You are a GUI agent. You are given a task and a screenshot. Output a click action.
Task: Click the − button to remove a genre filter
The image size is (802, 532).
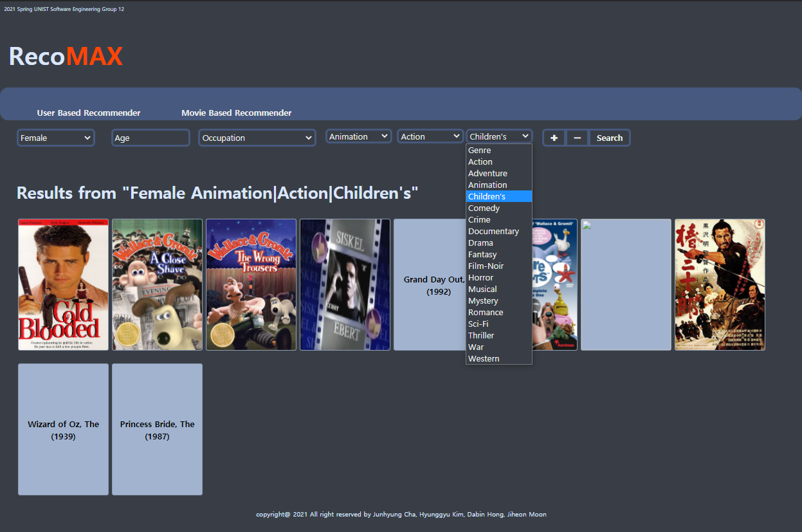(577, 137)
